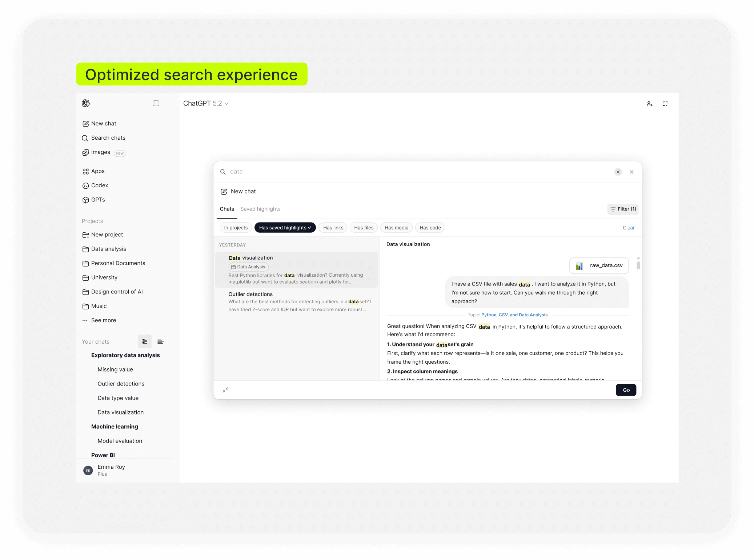
Task: Enable the Has links filter chip
Action: [x=333, y=228]
